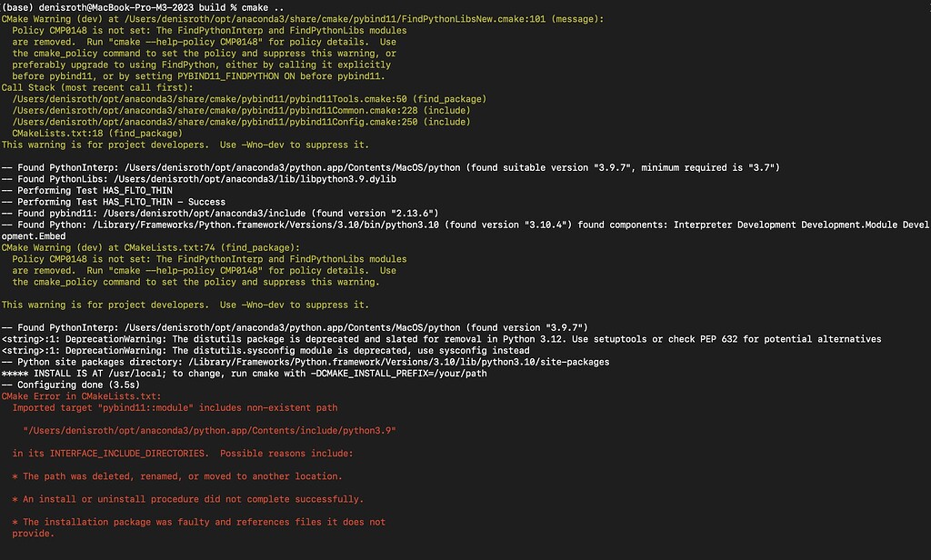
Task: Click the libpython3.9.dylib library path
Action: click(255, 179)
